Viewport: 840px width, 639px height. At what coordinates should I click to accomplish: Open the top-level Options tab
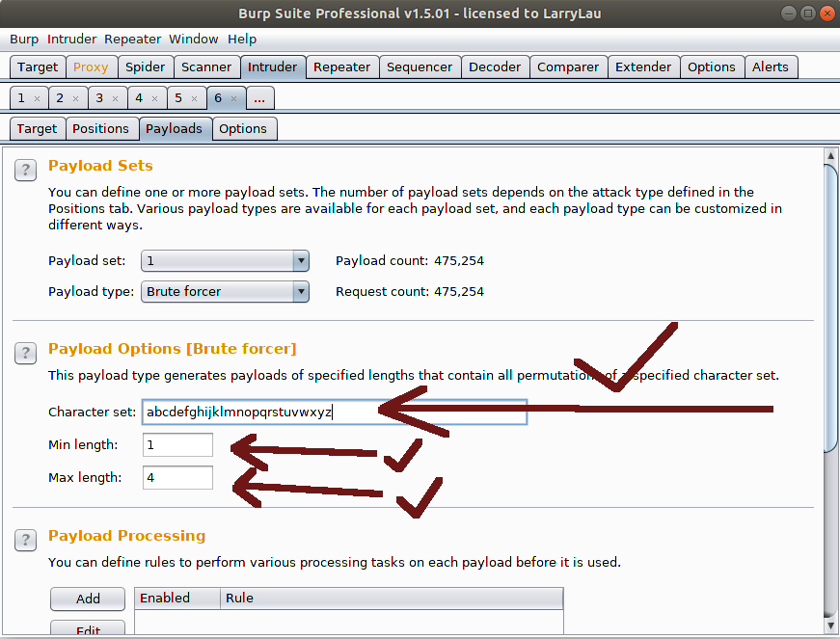click(x=712, y=67)
